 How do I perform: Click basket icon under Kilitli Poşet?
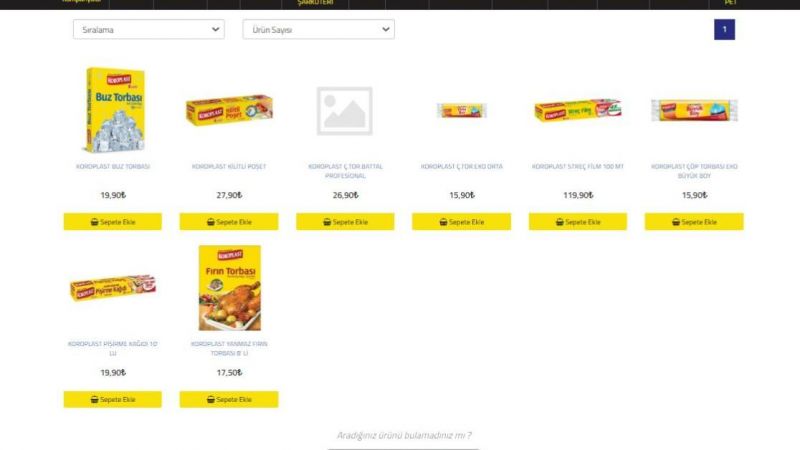(x=211, y=222)
